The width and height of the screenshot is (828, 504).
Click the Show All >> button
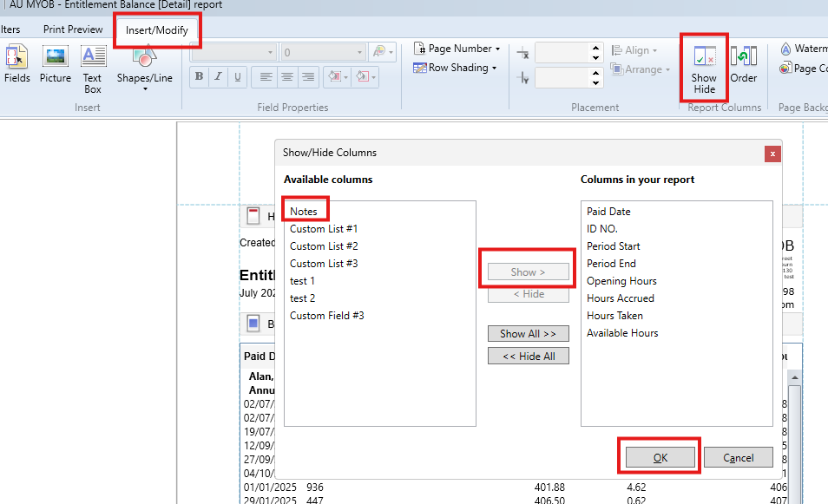tap(528, 334)
